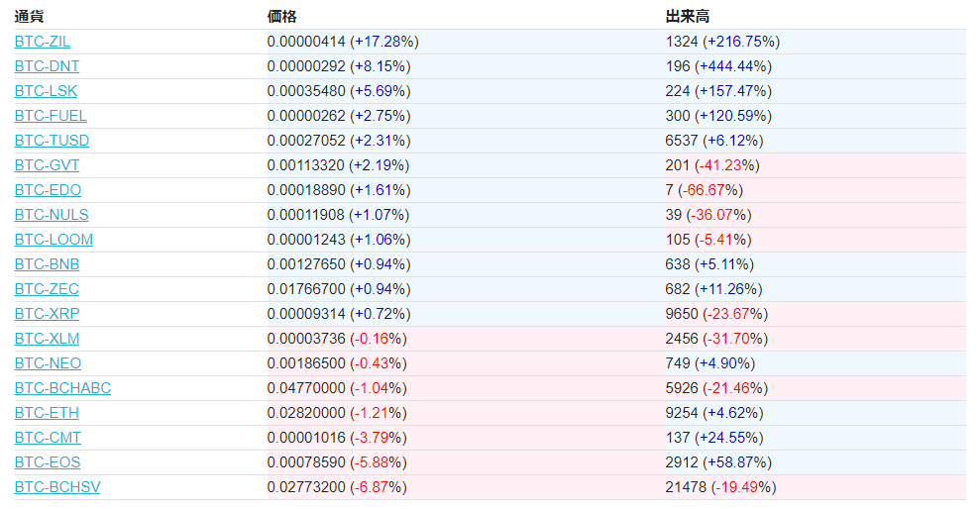Click the BTC-NEO link

pos(48,363)
